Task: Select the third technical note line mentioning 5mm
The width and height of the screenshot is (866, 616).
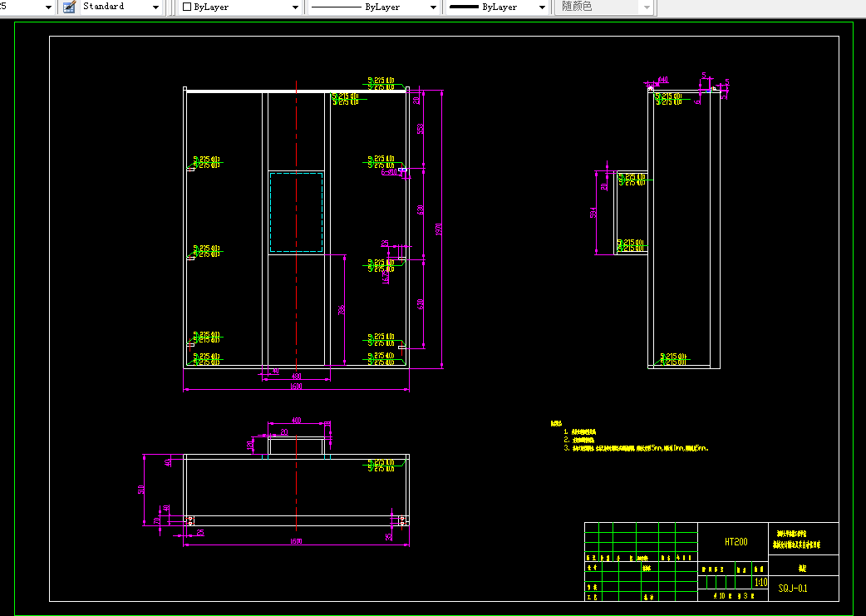Action: 637,448
